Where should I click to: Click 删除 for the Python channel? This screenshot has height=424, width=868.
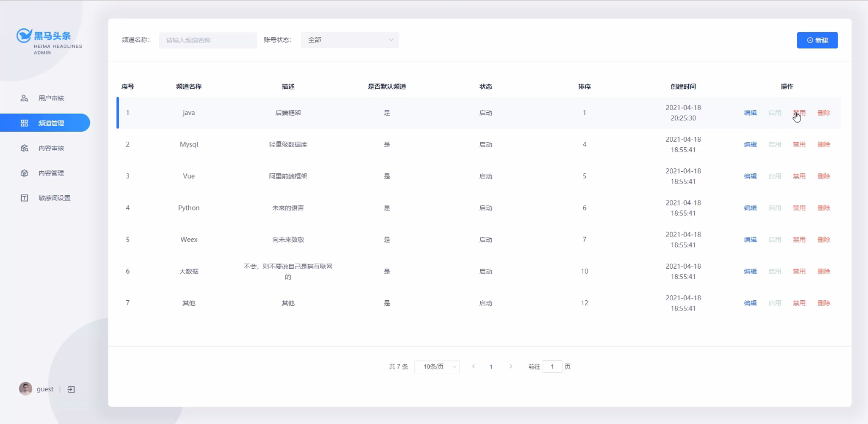coord(824,208)
